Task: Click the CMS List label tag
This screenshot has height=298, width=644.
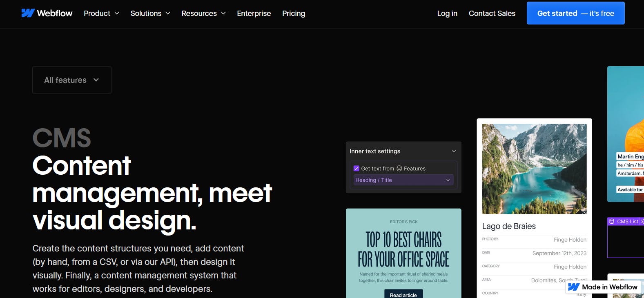Action: pyautogui.click(x=625, y=221)
